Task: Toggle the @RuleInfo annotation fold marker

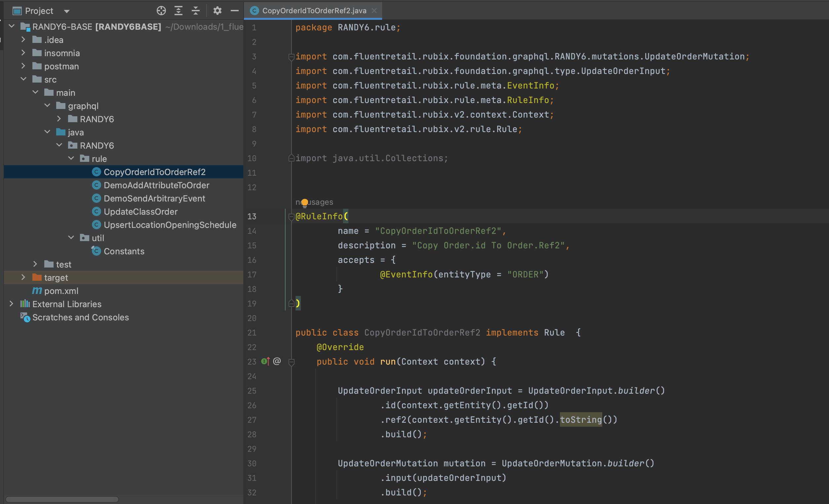Action: [x=291, y=217]
